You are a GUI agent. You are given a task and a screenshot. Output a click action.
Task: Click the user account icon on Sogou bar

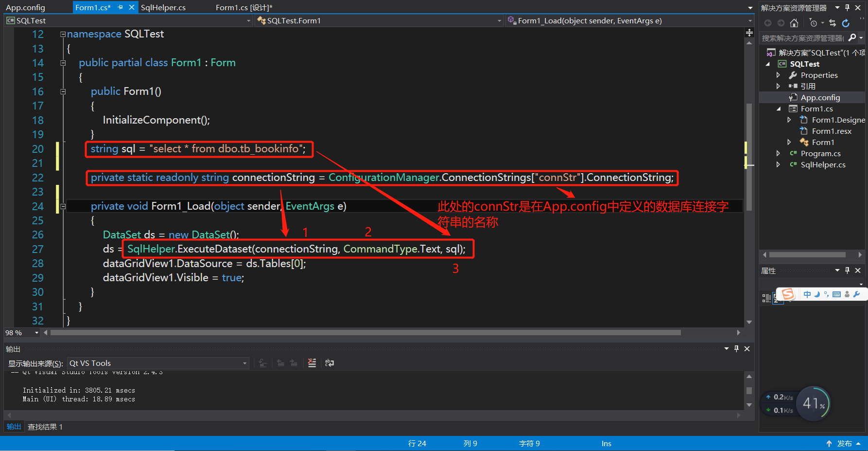(847, 294)
